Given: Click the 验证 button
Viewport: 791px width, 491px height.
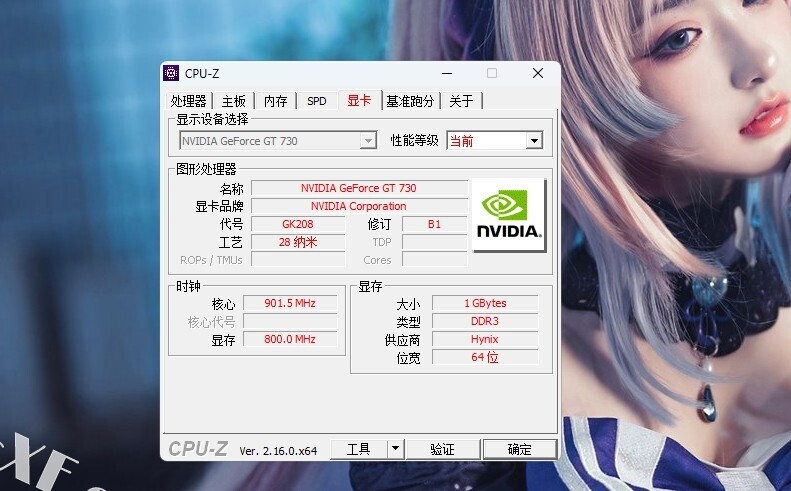Looking at the screenshot, I should pyautogui.click(x=443, y=449).
